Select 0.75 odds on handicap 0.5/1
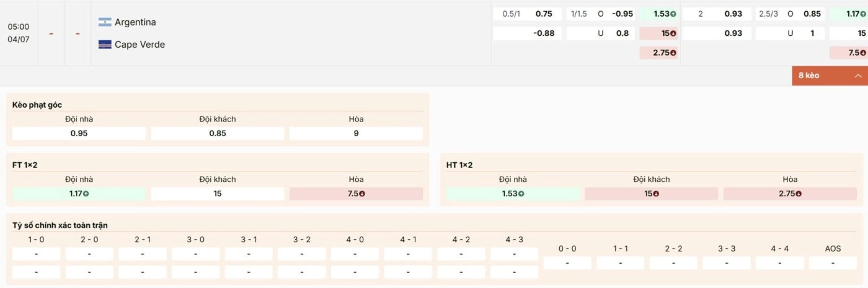 (x=528, y=14)
